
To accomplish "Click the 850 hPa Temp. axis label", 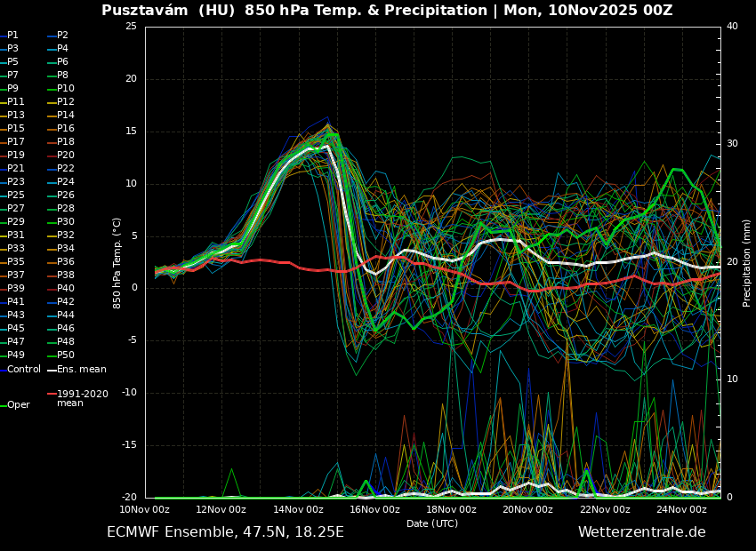I will click(x=117, y=263).
